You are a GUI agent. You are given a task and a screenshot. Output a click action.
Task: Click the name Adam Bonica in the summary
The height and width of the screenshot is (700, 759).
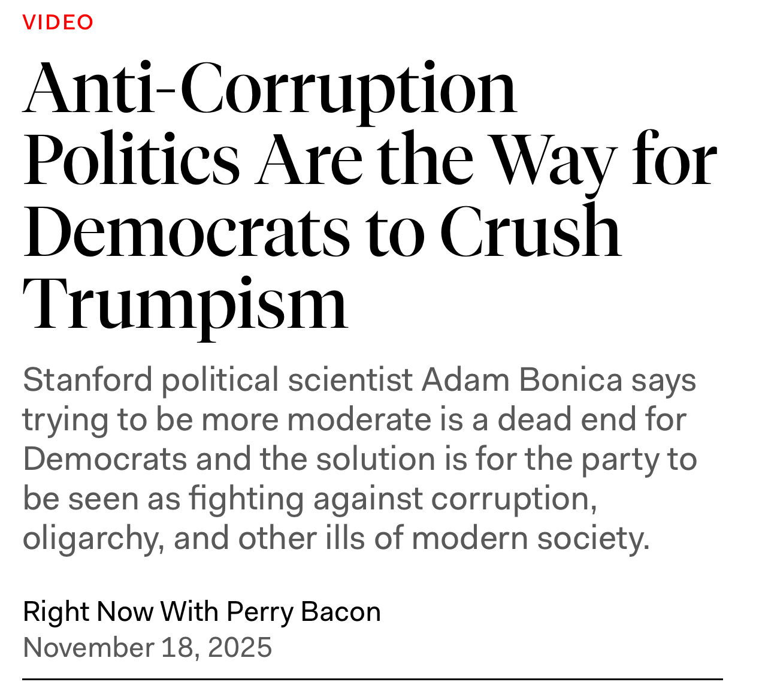coord(522,380)
